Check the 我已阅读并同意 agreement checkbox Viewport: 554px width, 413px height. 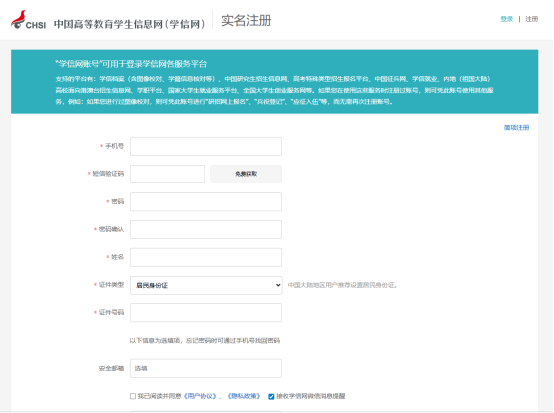pyautogui.click(x=133, y=396)
